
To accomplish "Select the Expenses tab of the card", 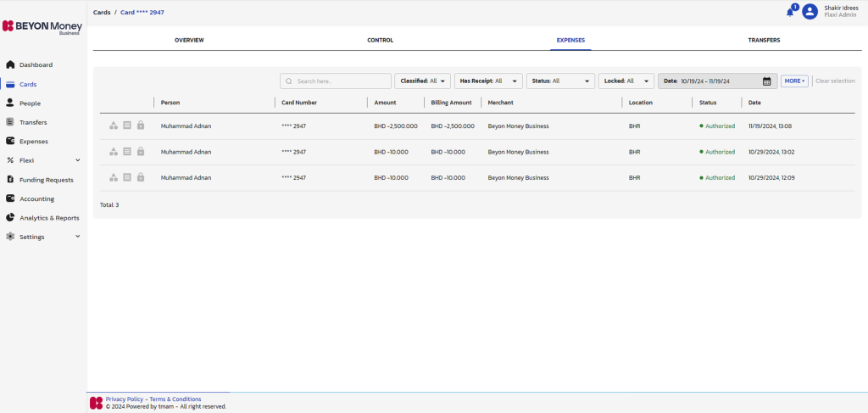I will (x=570, y=41).
